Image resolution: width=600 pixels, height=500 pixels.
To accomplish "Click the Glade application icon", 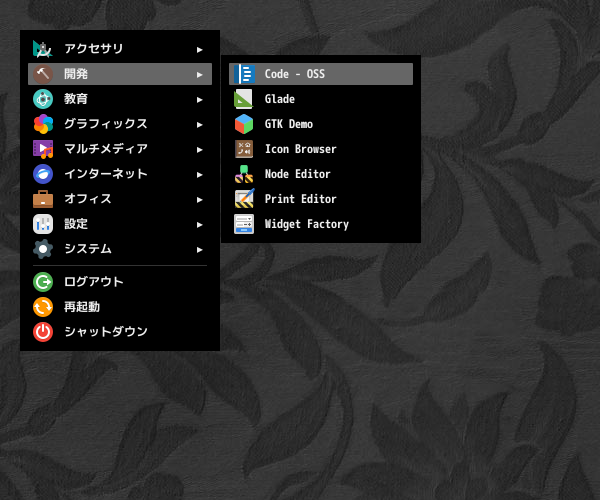I will 244,99.
